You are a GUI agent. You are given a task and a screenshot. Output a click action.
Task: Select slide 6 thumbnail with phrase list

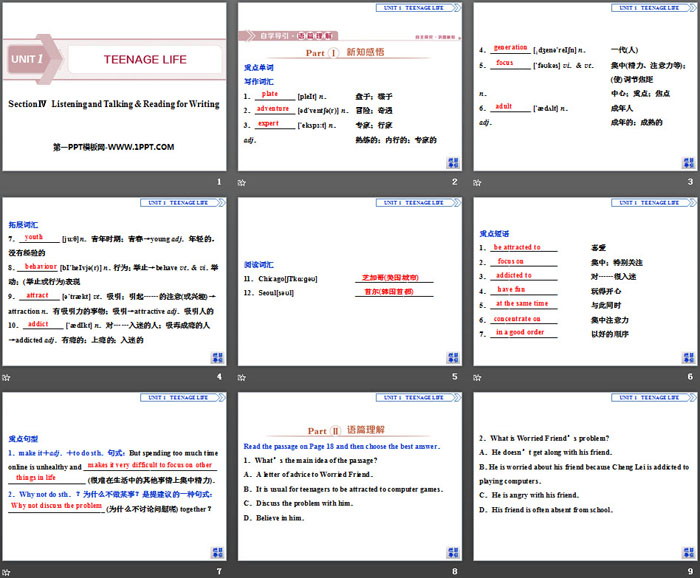[585, 282]
